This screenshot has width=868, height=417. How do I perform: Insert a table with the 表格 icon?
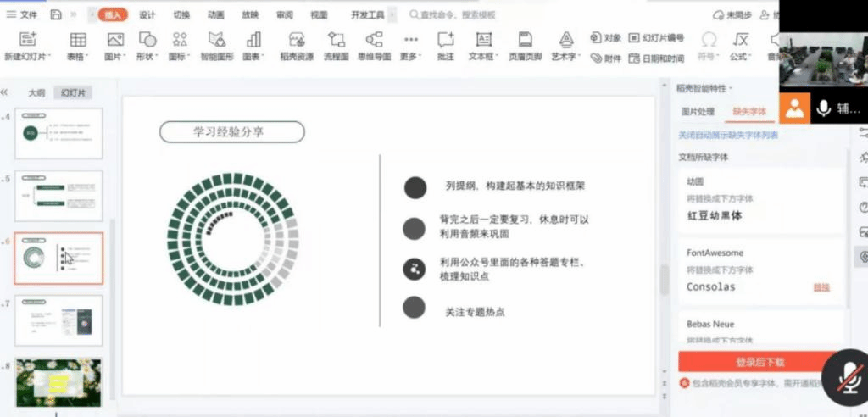78,40
